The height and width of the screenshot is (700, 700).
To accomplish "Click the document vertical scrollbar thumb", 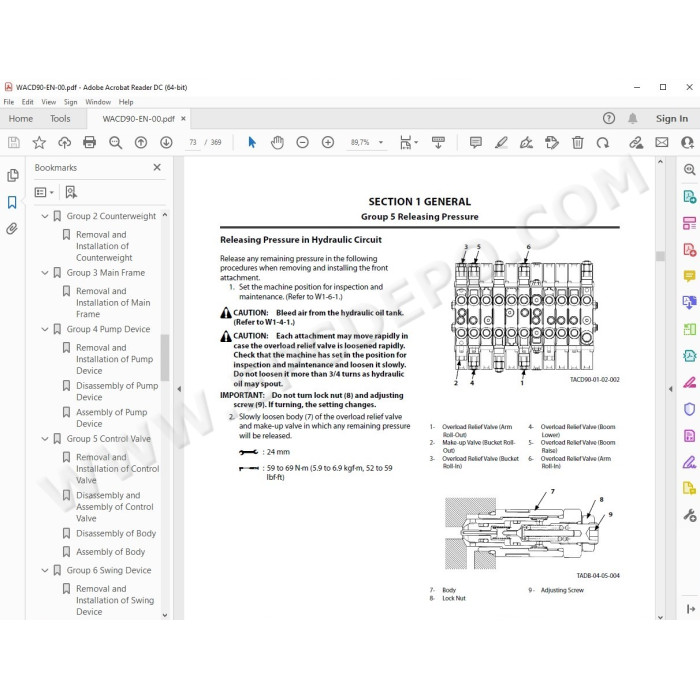I will (660, 256).
